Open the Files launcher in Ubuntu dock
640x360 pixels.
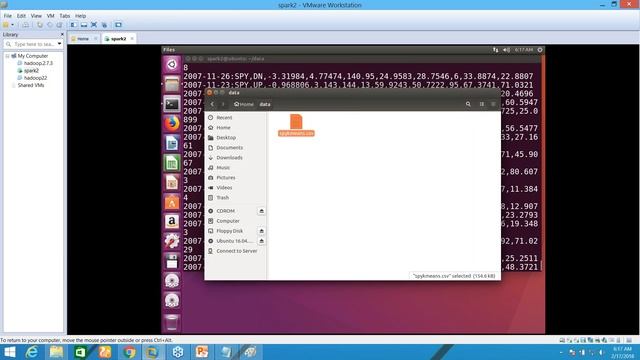(172, 84)
